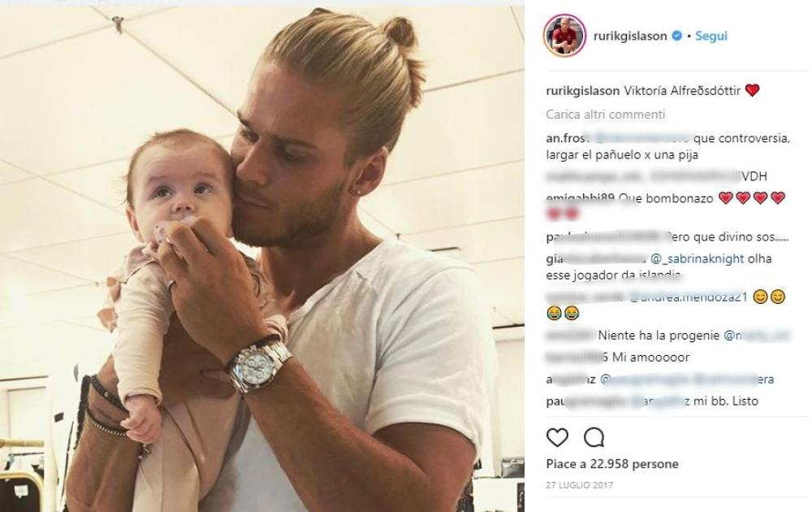Click the comment speech bubble icon
The image size is (812, 512).
594,438
